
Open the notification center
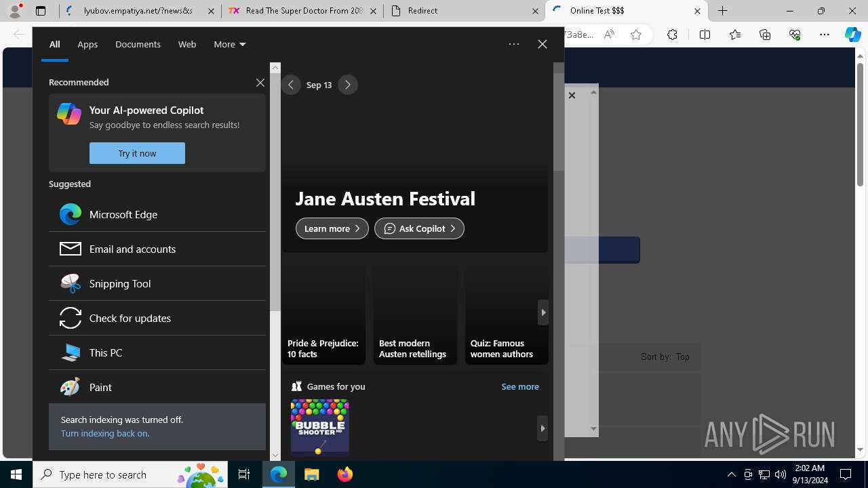(846, 474)
